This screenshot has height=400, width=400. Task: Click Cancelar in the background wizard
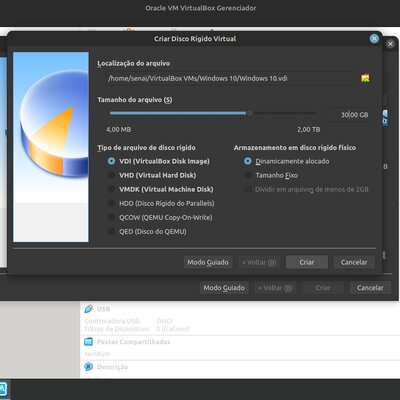point(370,288)
